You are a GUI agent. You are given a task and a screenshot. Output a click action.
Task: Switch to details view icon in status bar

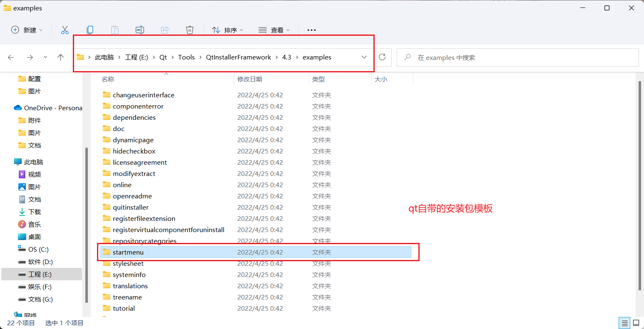coord(624,323)
